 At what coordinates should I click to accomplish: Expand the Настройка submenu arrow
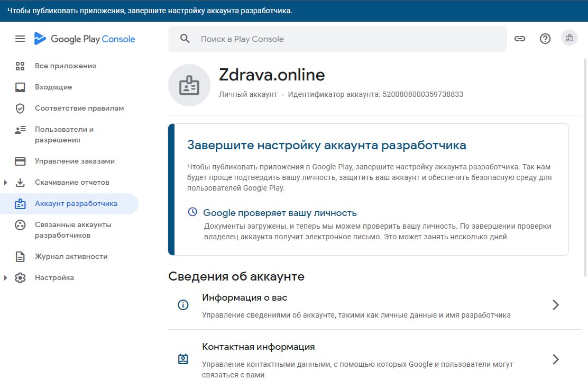(5, 278)
